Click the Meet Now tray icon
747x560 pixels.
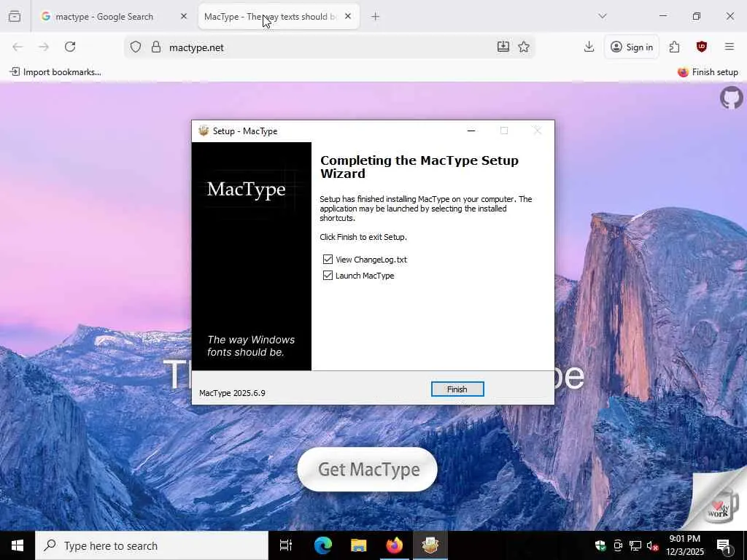(x=618, y=545)
